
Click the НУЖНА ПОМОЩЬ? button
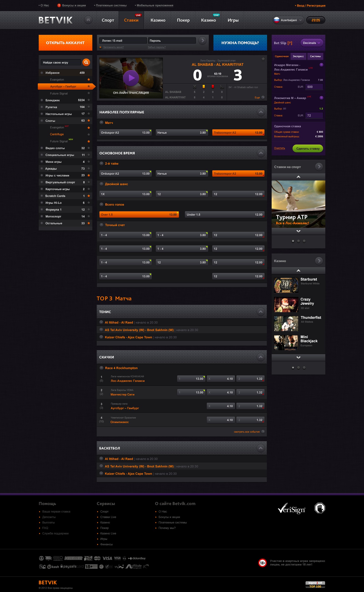[x=240, y=43]
